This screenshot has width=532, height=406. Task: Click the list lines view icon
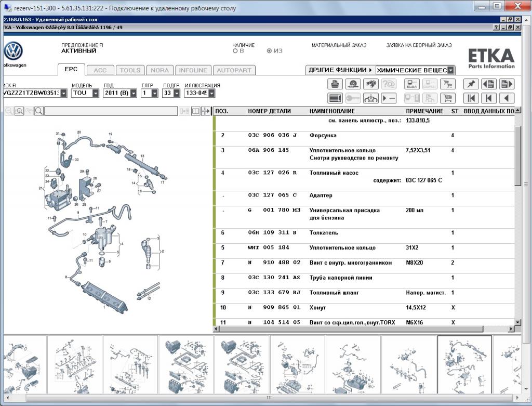pos(335,98)
